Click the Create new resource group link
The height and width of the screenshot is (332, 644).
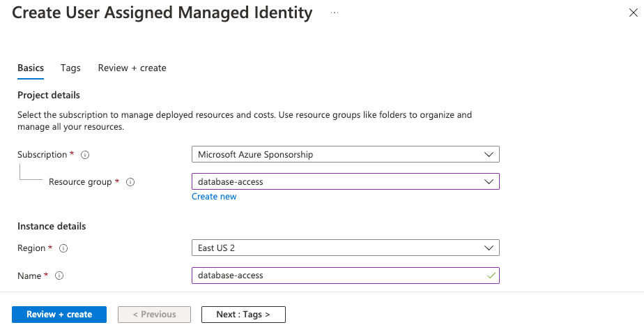(x=214, y=197)
